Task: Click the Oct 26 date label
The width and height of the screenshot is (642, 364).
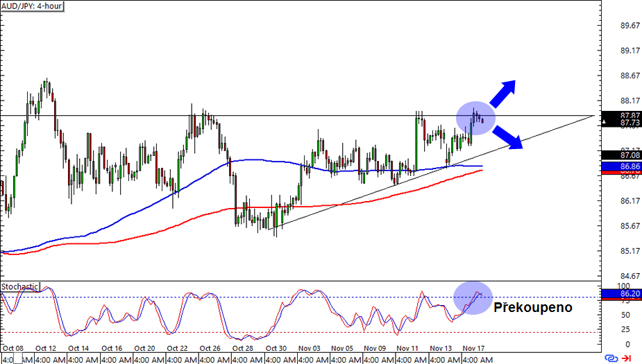Action: click(210, 349)
